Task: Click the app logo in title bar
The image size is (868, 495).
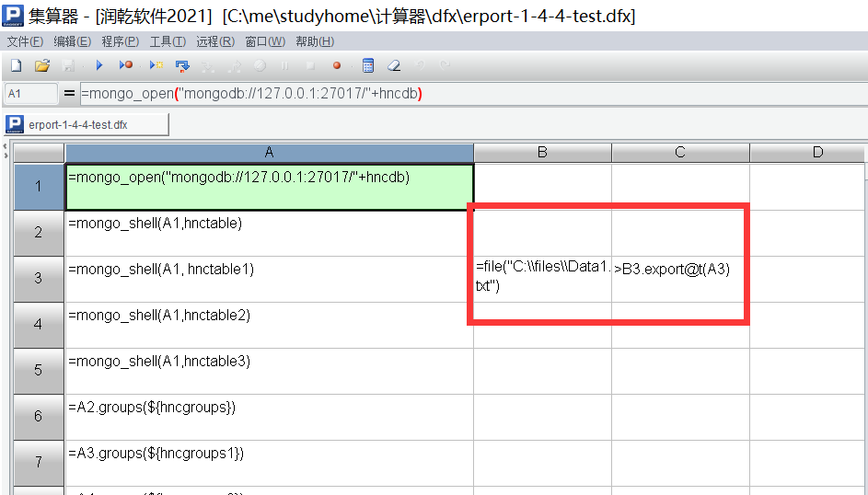Action: 13,16
